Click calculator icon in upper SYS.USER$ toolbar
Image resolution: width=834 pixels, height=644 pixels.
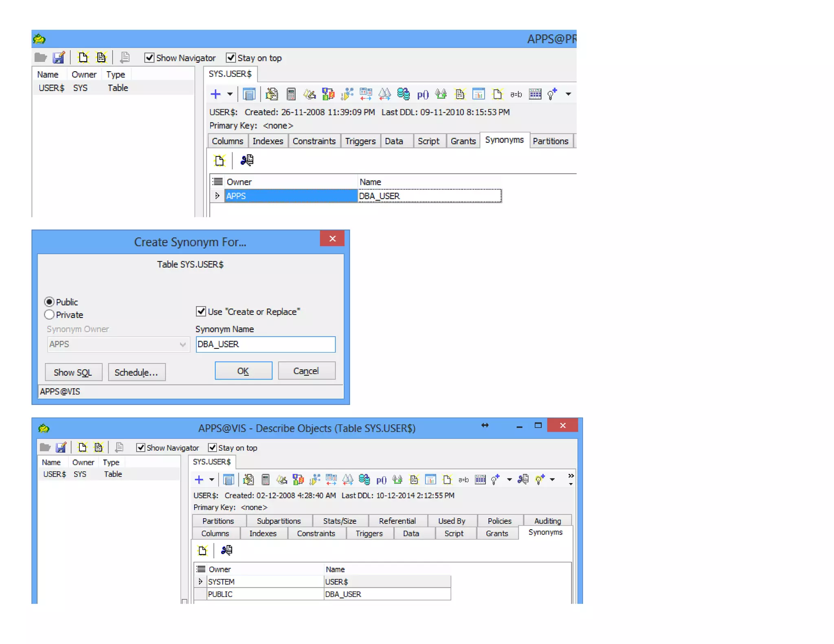click(291, 94)
